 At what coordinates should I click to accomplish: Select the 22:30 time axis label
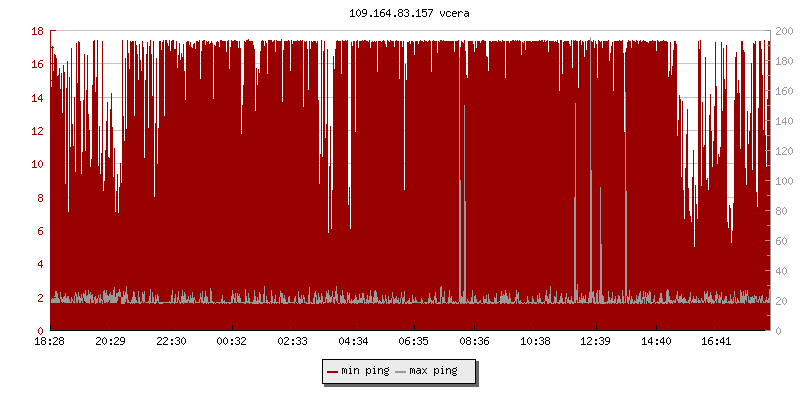tap(171, 342)
